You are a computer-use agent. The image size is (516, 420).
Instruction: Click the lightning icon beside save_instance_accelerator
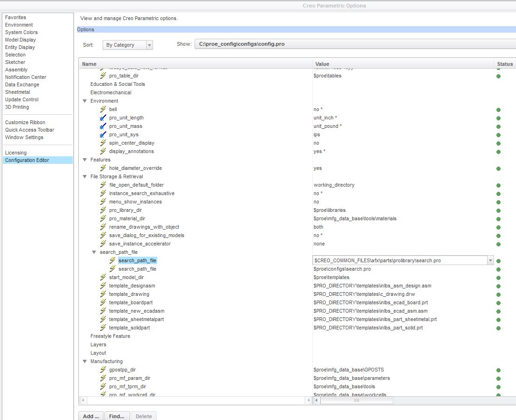point(103,244)
